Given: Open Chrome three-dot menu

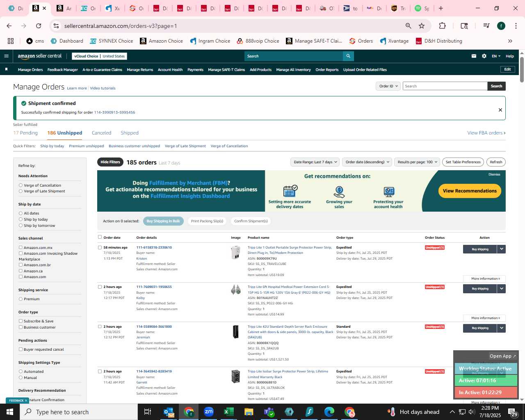Looking at the screenshot, I should (x=516, y=26).
